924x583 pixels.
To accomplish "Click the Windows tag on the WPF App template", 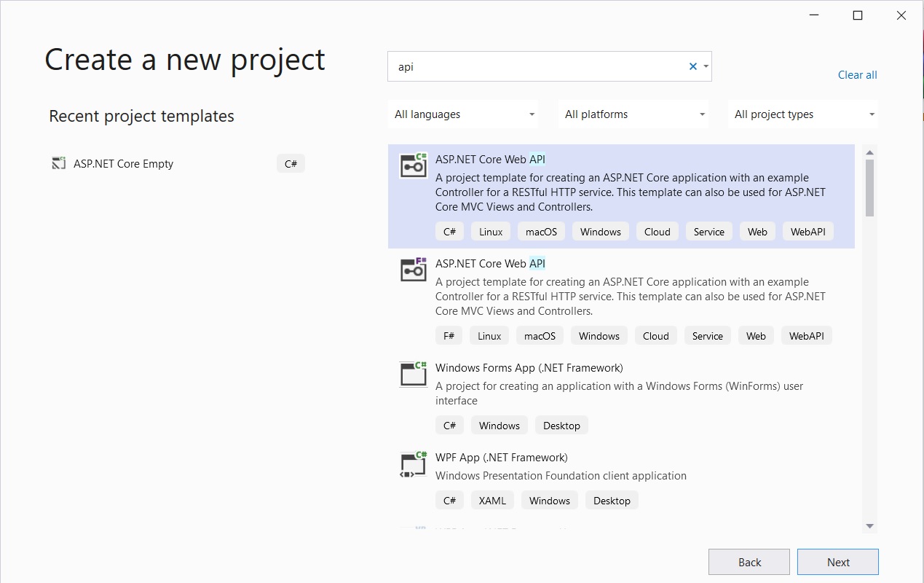I will pos(550,501).
